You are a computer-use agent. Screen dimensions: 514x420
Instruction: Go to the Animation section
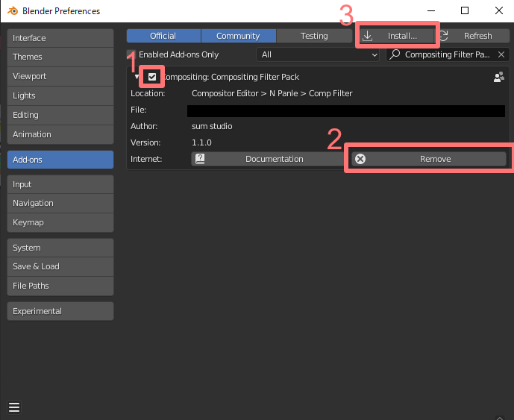[x=60, y=134]
